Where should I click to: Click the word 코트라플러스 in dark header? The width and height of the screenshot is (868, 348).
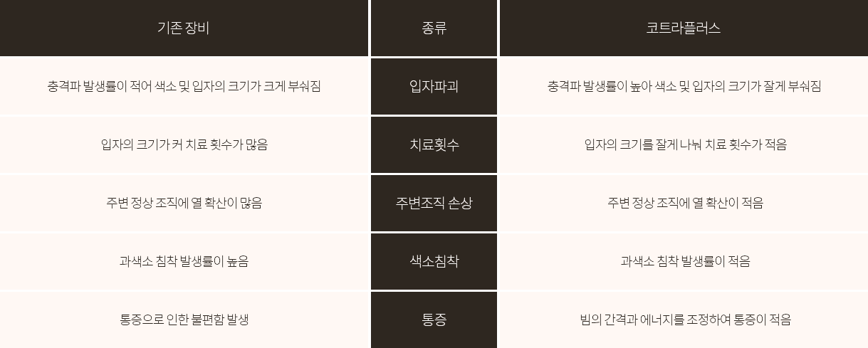[684, 28]
